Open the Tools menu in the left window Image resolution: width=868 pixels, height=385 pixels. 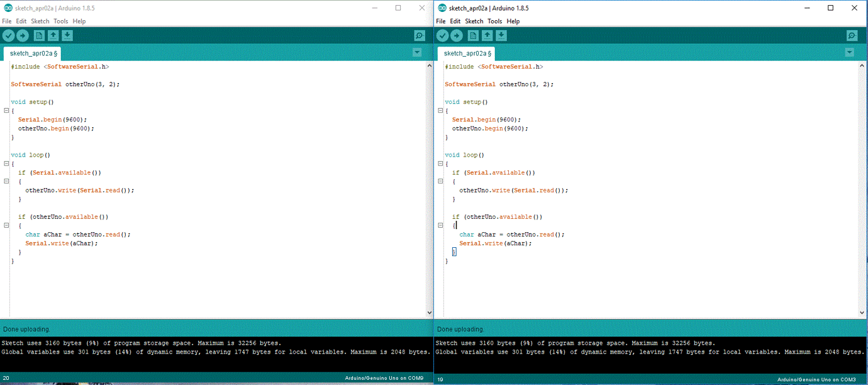[x=60, y=21]
